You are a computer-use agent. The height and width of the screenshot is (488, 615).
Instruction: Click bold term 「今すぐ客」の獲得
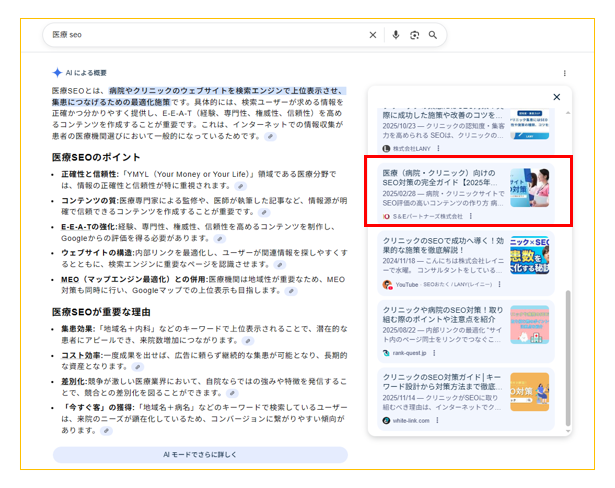coord(98,408)
